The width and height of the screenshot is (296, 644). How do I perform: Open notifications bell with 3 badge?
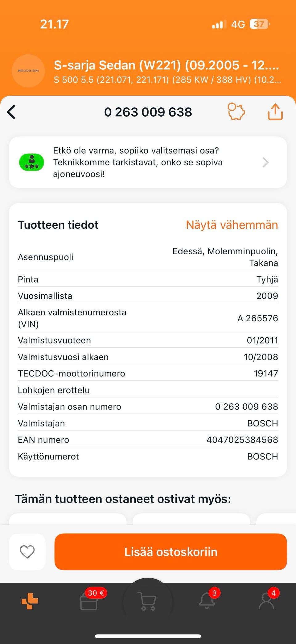point(207,600)
